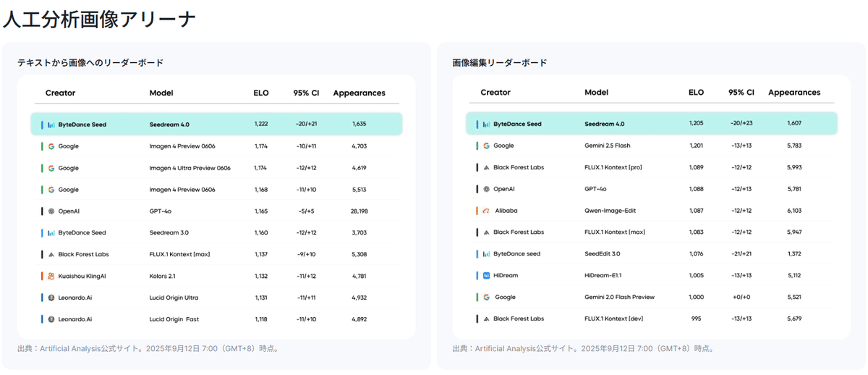
Task: Click the 95% CI header in the right table
Action: 741,93
